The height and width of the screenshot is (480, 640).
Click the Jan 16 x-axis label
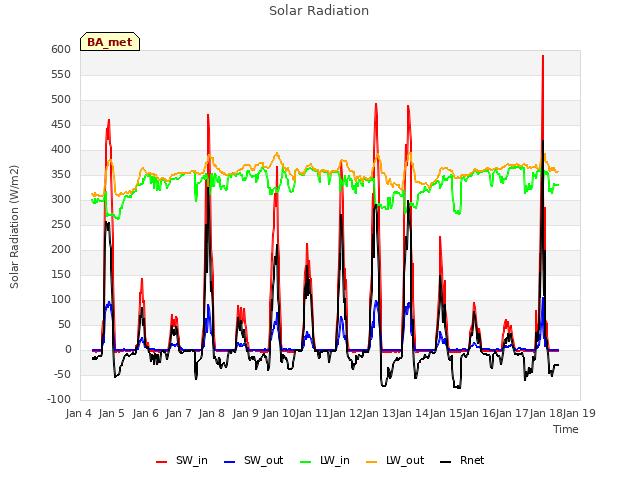[479, 413]
